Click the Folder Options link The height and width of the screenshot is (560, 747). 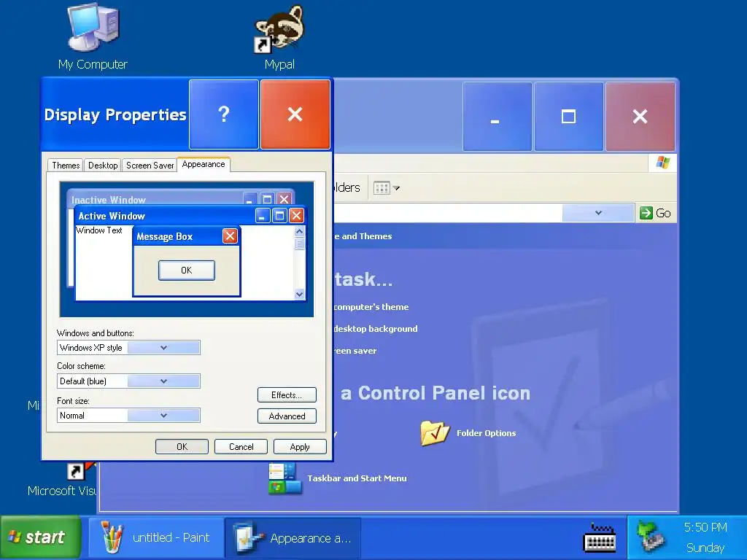coord(486,433)
